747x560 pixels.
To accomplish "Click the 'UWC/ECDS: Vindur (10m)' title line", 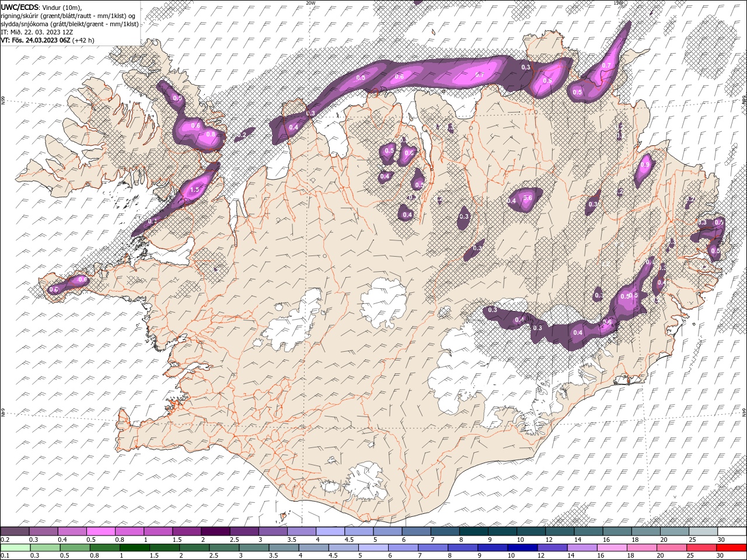I will point(41,7).
